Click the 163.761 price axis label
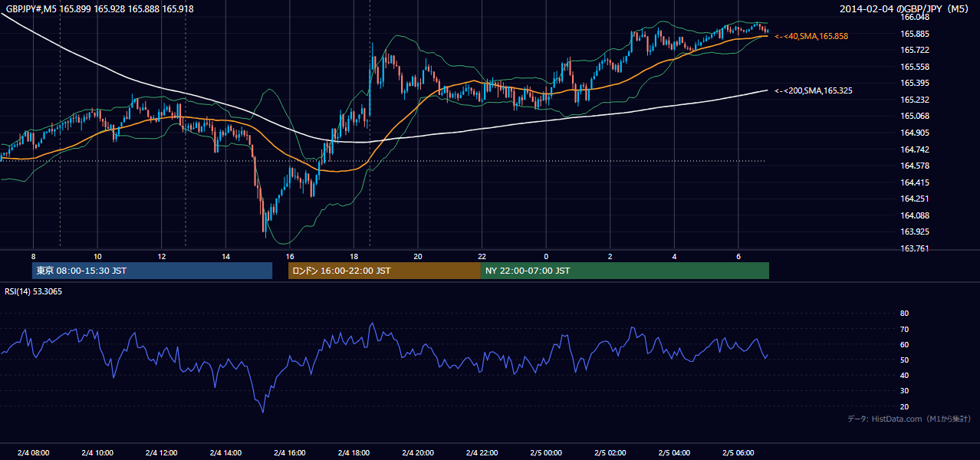The image size is (980, 460). (x=915, y=248)
